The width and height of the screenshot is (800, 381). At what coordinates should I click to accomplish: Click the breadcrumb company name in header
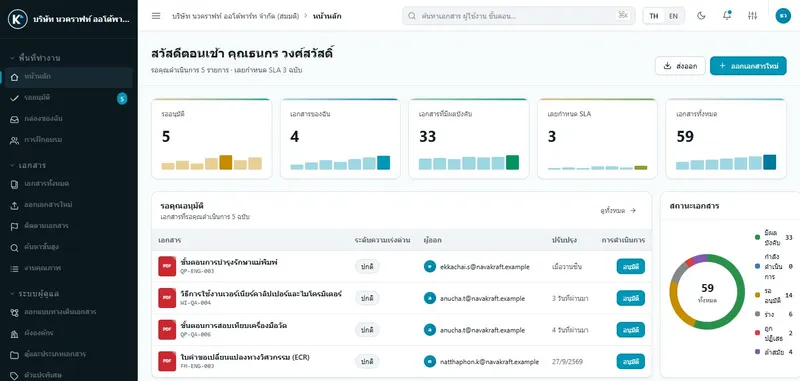pos(236,16)
